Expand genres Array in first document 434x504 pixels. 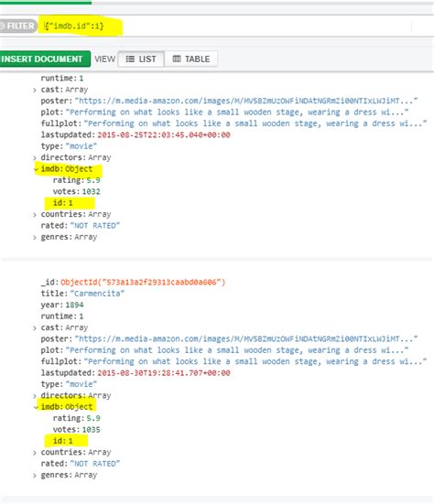point(35,237)
